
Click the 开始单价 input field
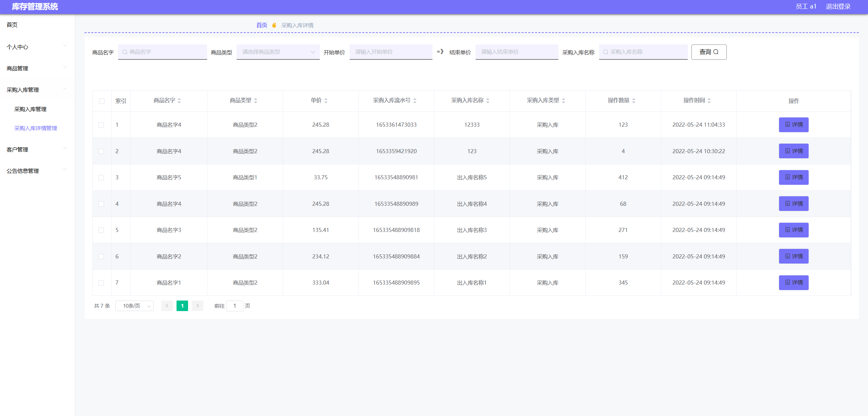391,52
